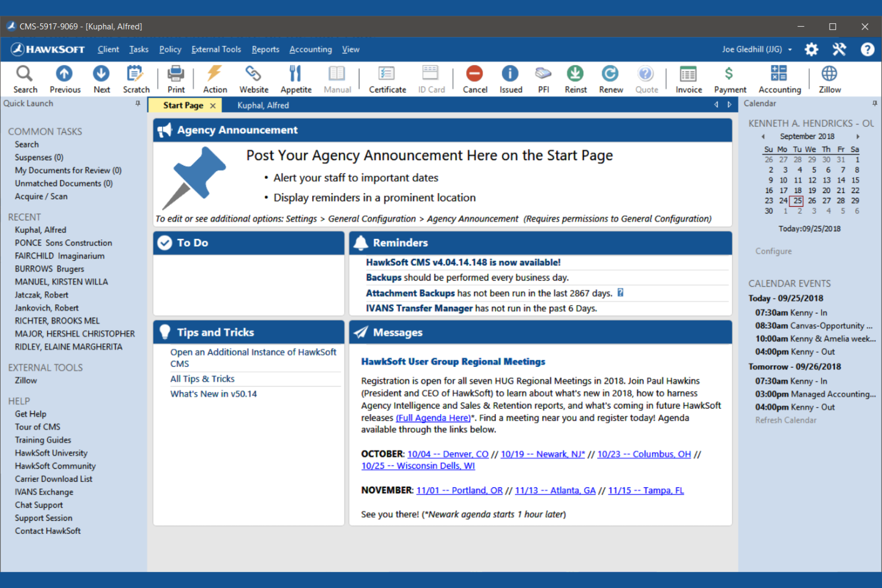Open settings gear in header

(x=811, y=49)
